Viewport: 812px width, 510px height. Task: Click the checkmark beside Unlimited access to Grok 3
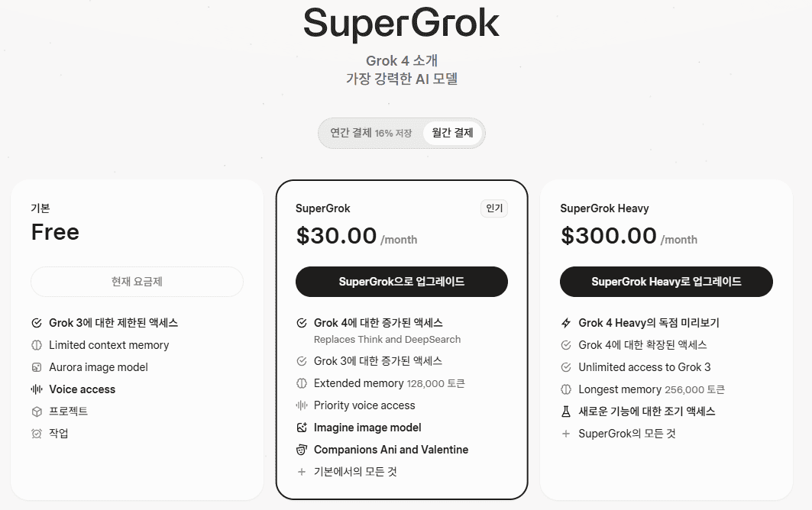pos(565,367)
